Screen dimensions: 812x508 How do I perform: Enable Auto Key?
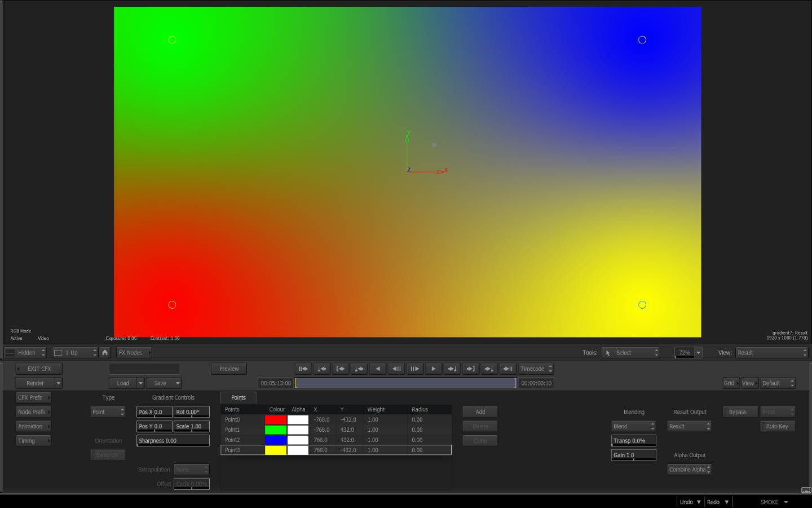point(776,426)
